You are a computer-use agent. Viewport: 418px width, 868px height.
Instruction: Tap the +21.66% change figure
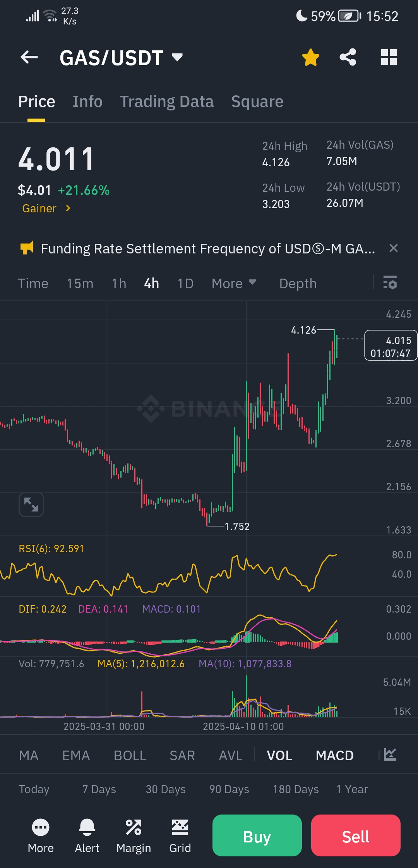[84, 190]
